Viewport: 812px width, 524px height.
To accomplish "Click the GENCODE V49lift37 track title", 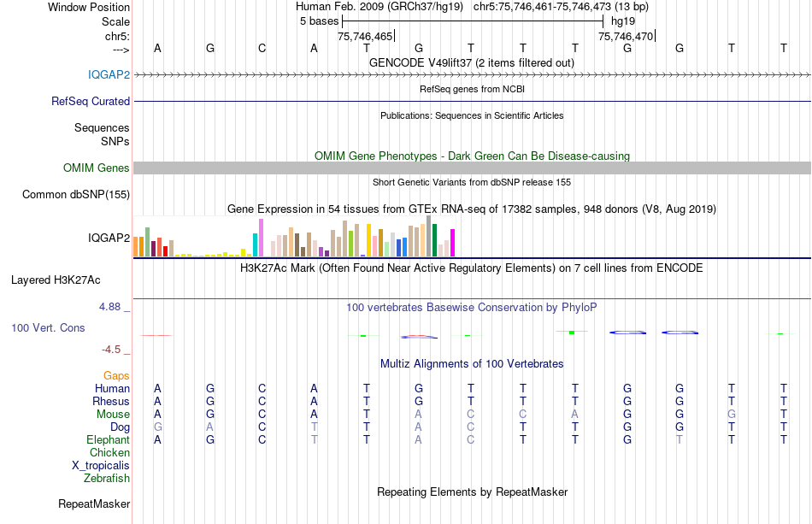I will click(x=471, y=62).
